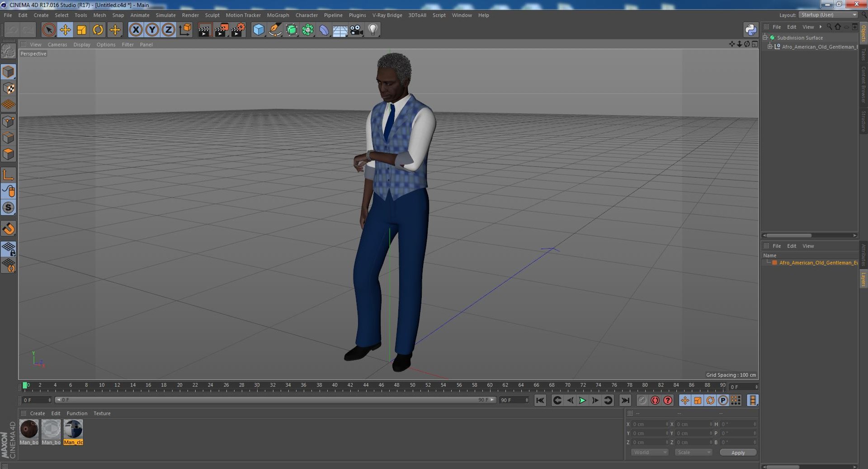Screen dimensions: 868x469
Task: Toggle the Z axis lock
Action: coord(169,30)
